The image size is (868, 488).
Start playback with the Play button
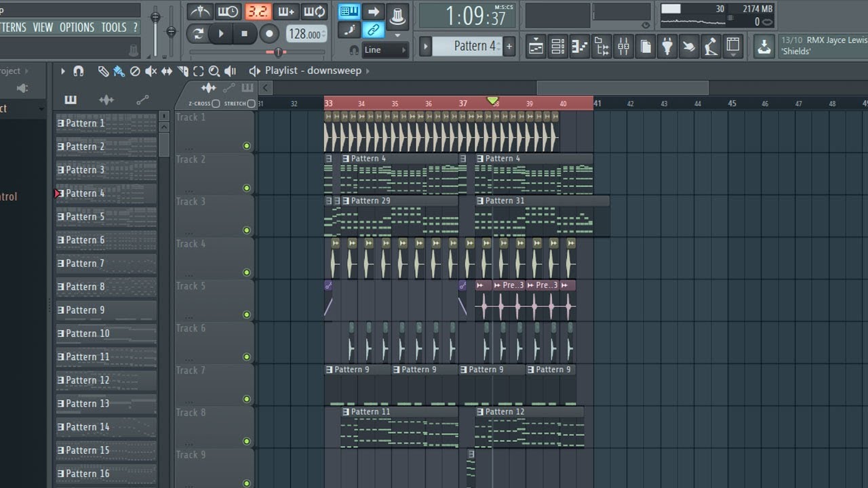coord(221,33)
